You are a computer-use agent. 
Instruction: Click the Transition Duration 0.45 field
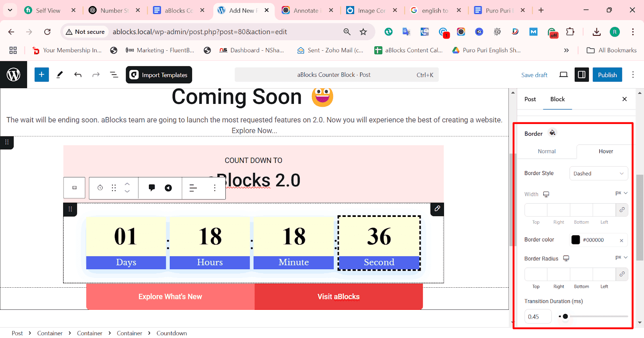pos(538,317)
